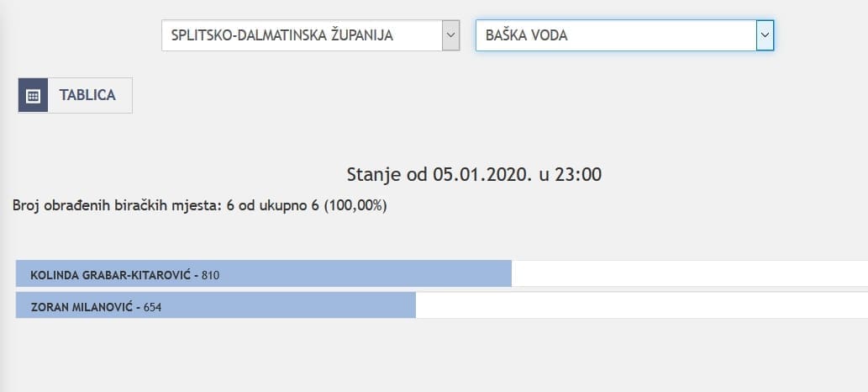
Task: Click the blue filled part of Zoran's bar
Action: point(294,305)
